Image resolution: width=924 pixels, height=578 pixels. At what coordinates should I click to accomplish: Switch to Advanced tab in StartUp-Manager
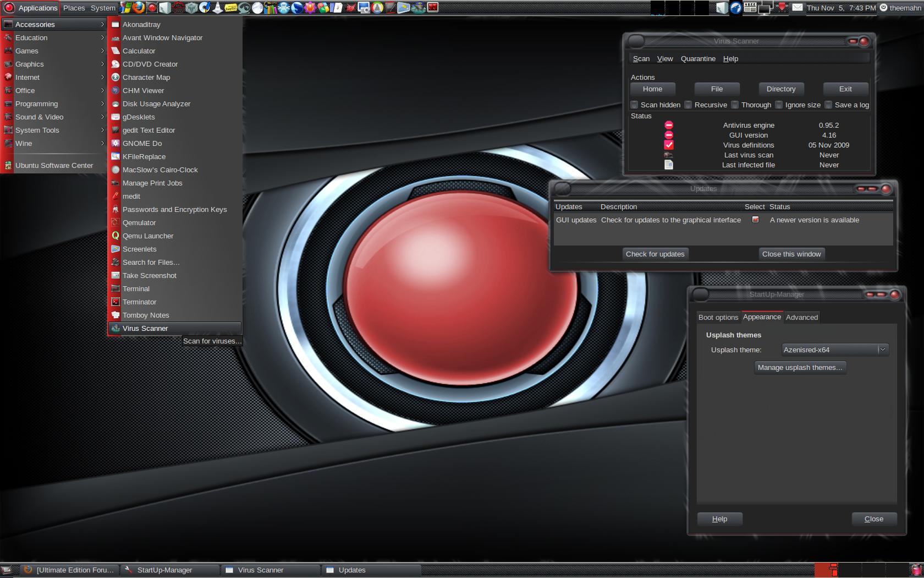click(x=802, y=317)
